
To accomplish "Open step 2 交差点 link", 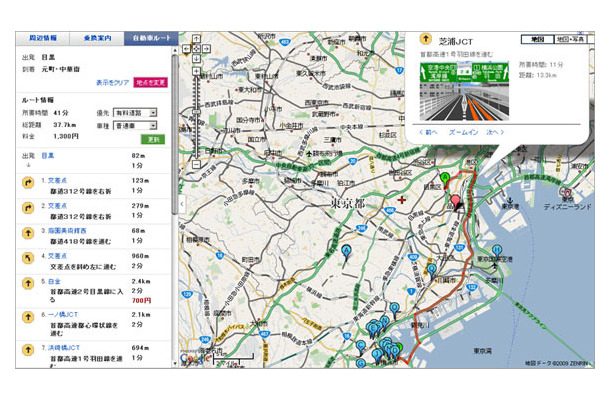I will (57, 206).
